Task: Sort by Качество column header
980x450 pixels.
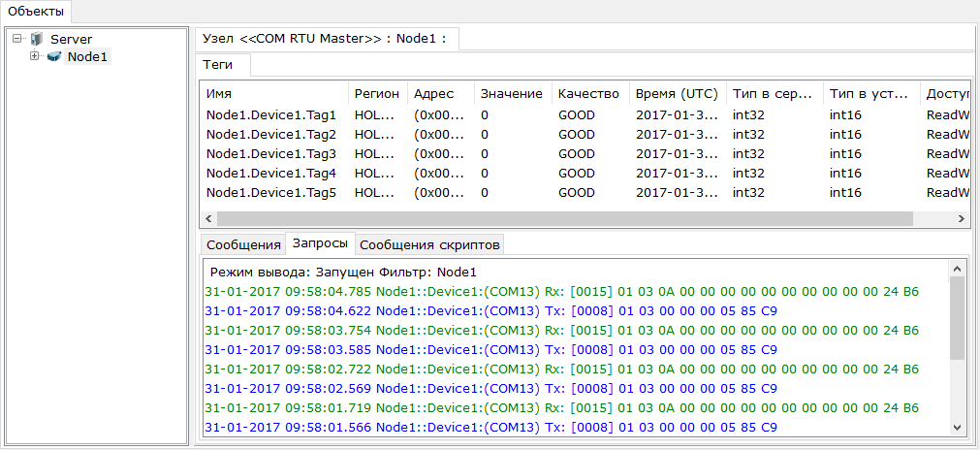Action: tap(588, 94)
